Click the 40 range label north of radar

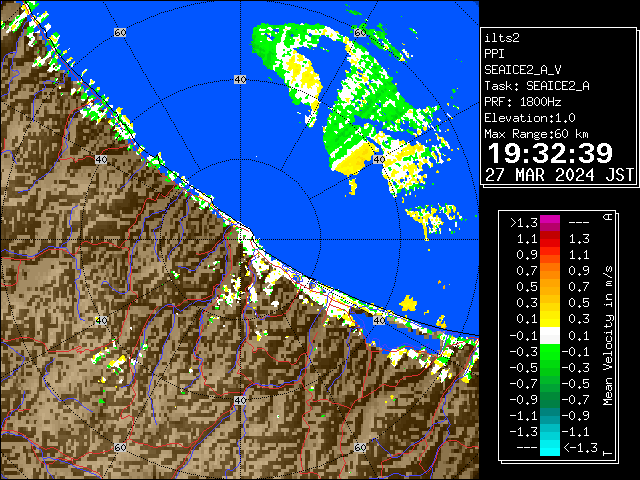click(x=240, y=80)
